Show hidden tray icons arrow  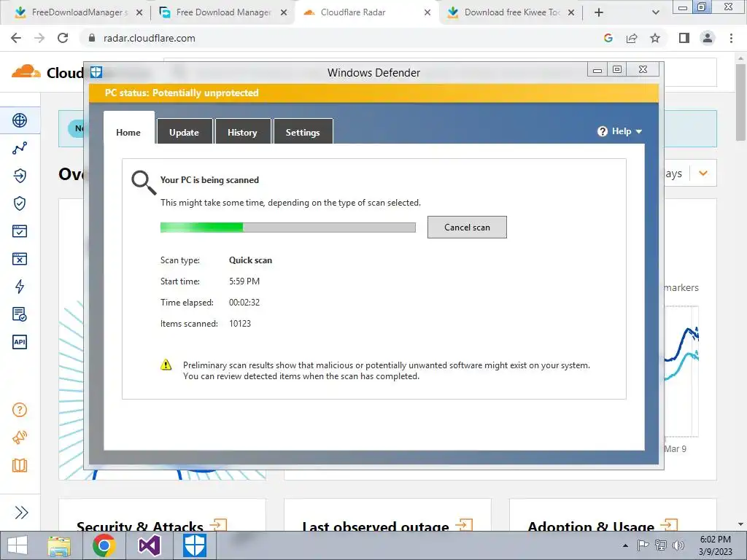click(625, 545)
